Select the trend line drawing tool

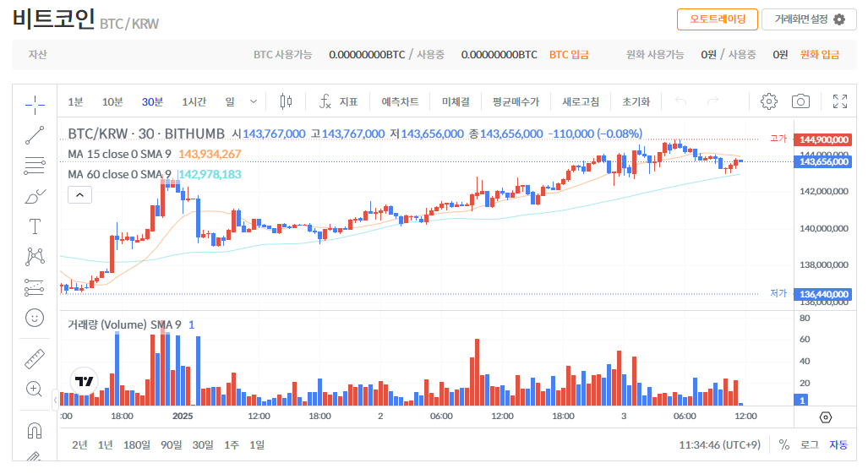click(35, 135)
